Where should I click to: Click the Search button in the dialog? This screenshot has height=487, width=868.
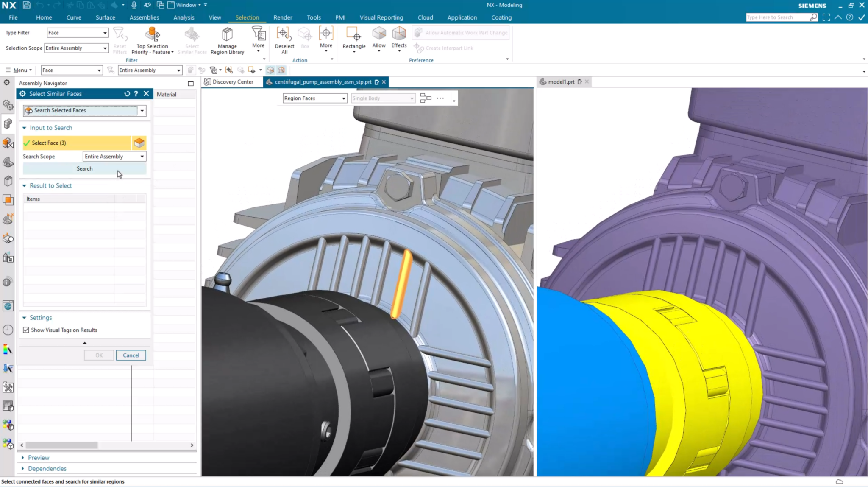(x=84, y=168)
